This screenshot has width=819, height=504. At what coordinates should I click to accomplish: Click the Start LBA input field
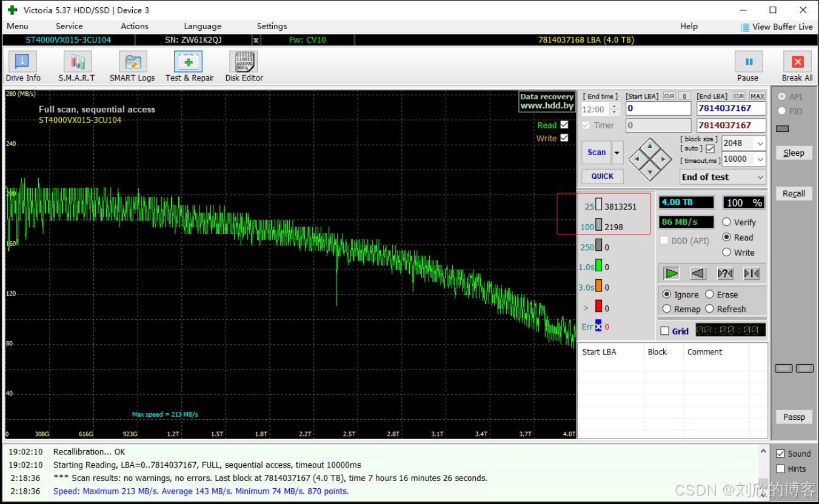[658, 108]
